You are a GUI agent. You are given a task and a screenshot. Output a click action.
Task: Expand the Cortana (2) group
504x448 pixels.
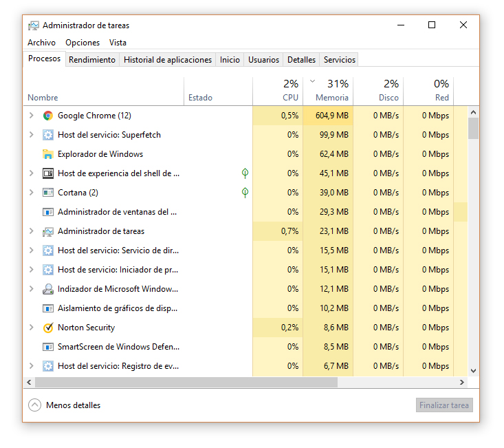click(31, 193)
